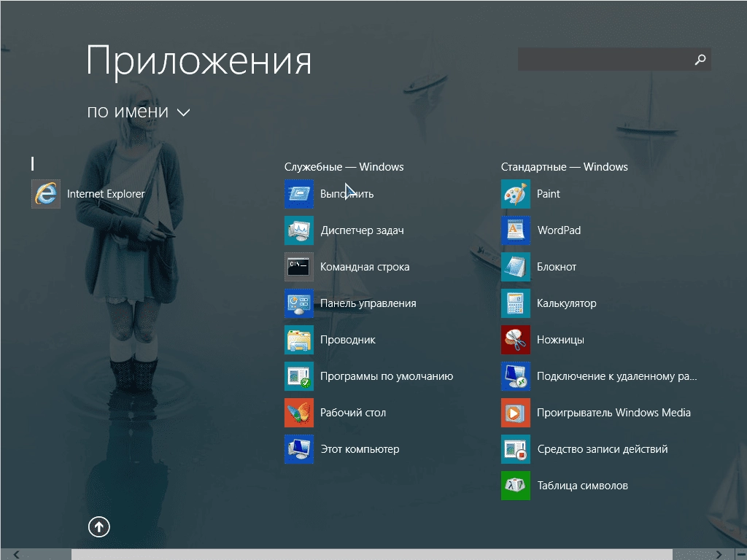This screenshot has width=747, height=560.
Task: Click the 'Калькулятор' label
Action: pos(567,303)
